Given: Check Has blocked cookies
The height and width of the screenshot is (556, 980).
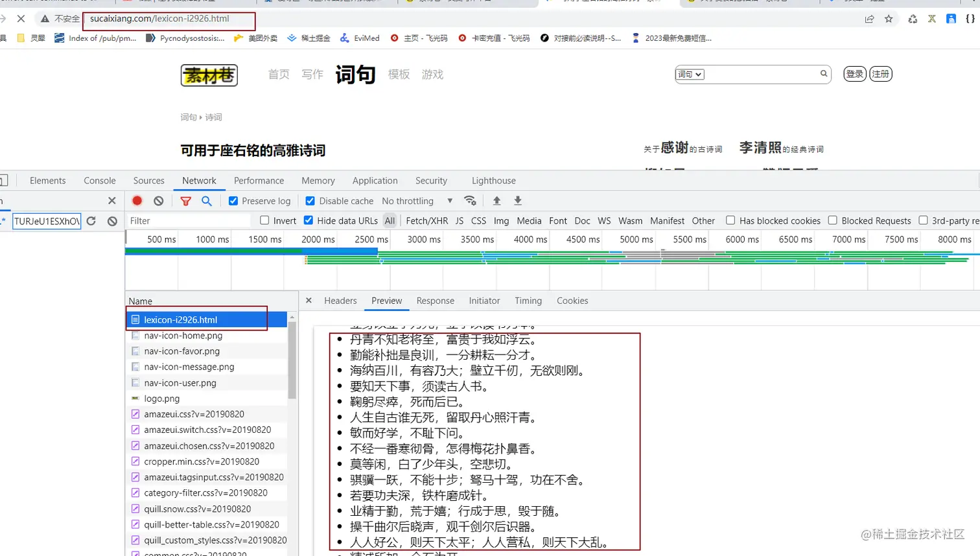Looking at the screenshot, I should point(730,220).
